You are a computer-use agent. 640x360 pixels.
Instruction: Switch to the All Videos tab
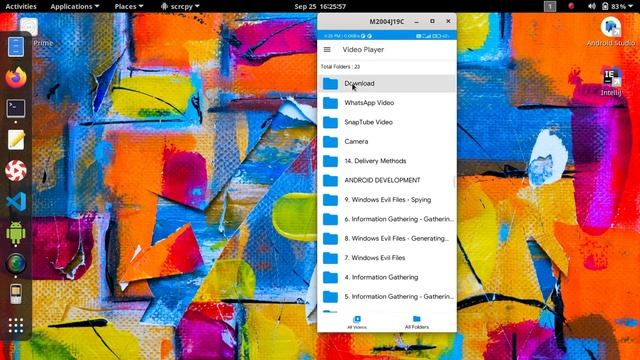pos(357,322)
